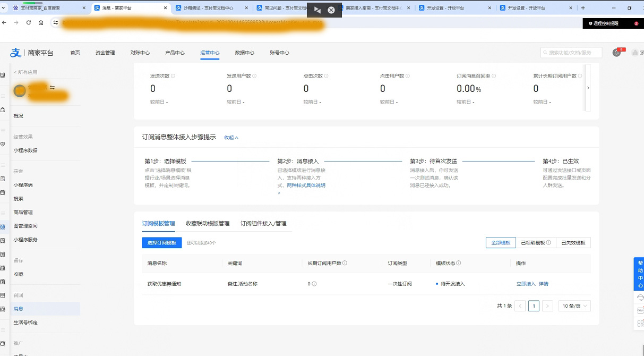Click the QR grid icon on right edge

(x=640, y=323)
